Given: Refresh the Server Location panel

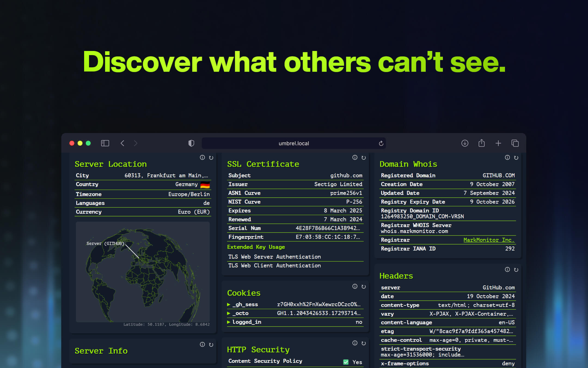Looking at the screenshot, I should 211,158.
